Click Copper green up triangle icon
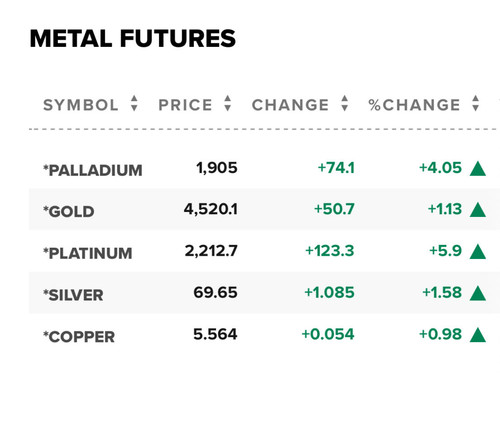 [478, 335]
